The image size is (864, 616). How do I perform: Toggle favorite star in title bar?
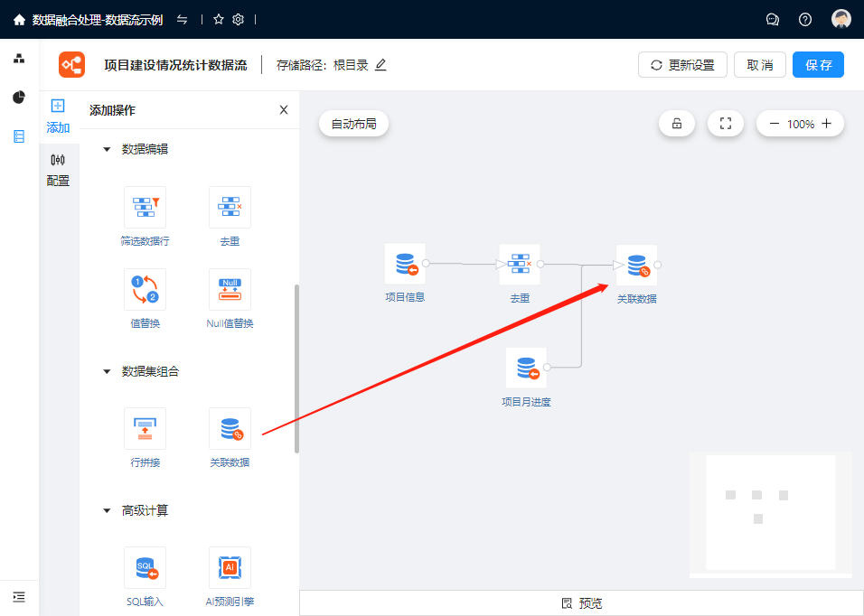pos(218,19)
